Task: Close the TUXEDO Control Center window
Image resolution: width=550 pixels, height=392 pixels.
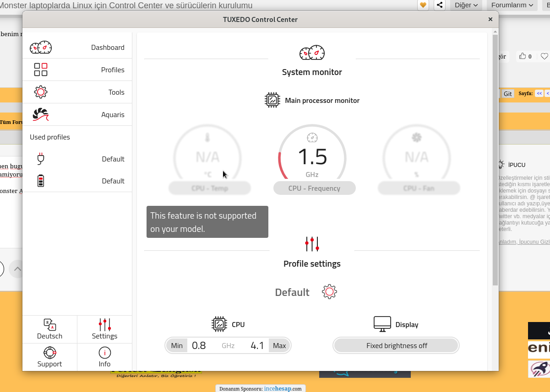Action: click(490, 19)
